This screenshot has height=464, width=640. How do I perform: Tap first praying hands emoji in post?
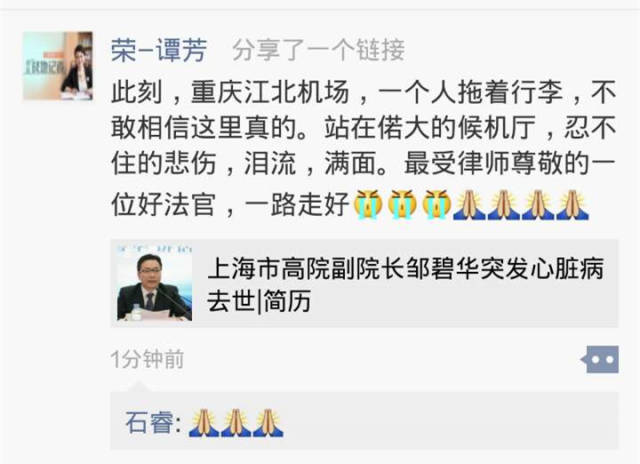click(x=470, y=204)
